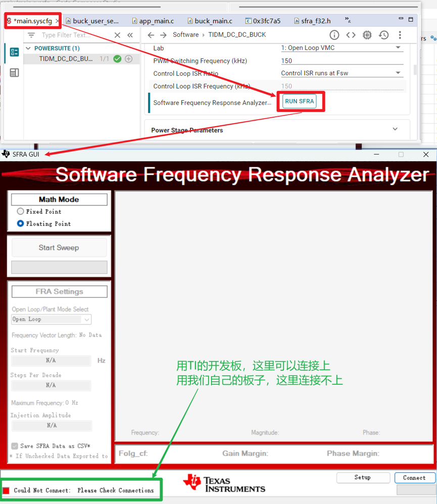
Task: Click the vertical scrollbar in SysConfig pane
Action: (x=415, y=70)
